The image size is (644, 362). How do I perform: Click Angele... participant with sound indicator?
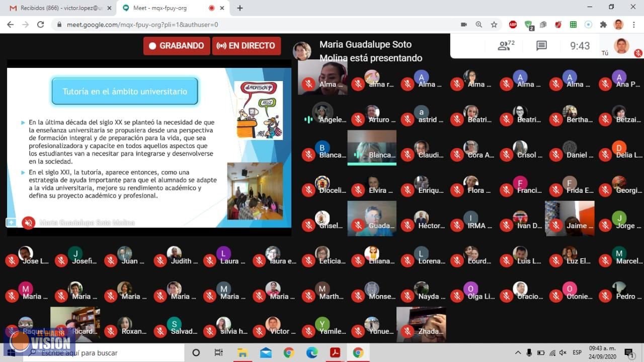point(323,113)
